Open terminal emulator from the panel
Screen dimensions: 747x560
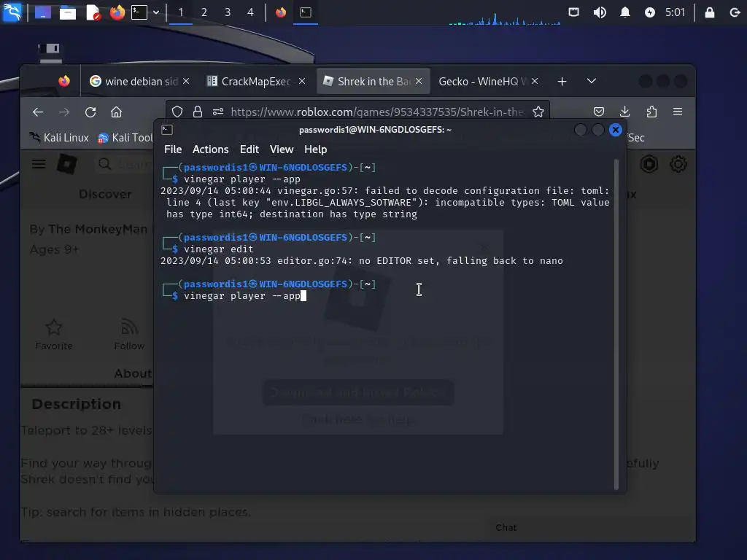point(139,12)
